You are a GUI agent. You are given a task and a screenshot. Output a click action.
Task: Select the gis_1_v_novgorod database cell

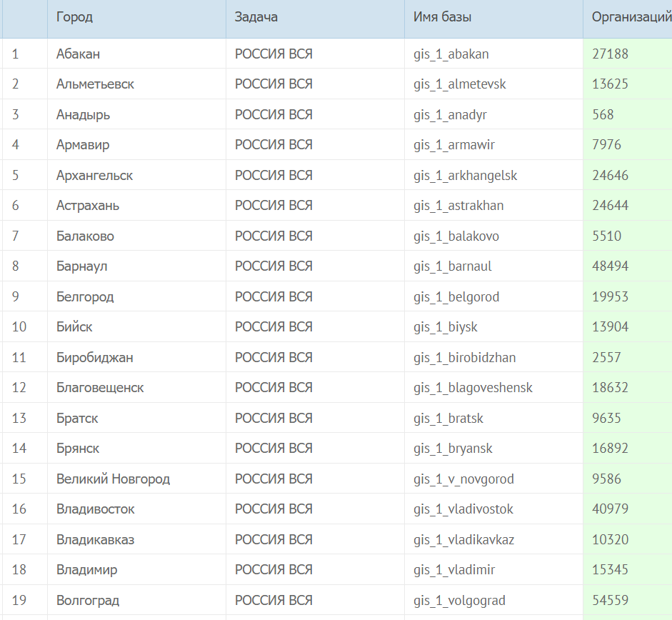(x=463, y=479)
